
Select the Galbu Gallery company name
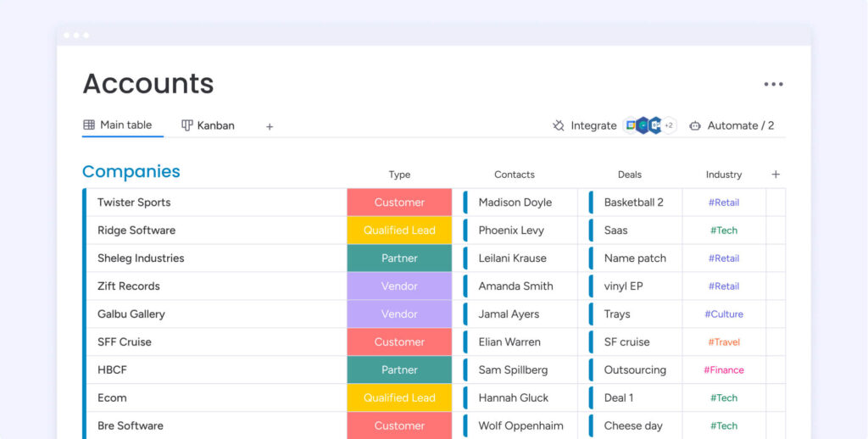[131, 314]
